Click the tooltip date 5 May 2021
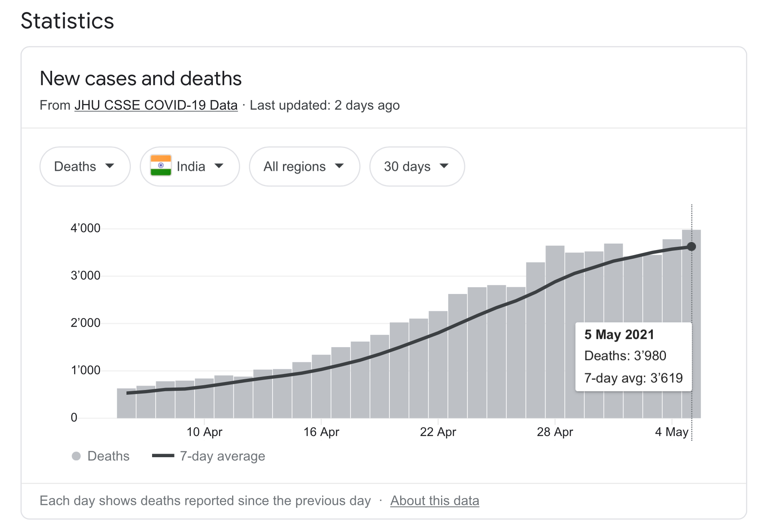This screenshot has width=762, height=532. coord(619,334)
